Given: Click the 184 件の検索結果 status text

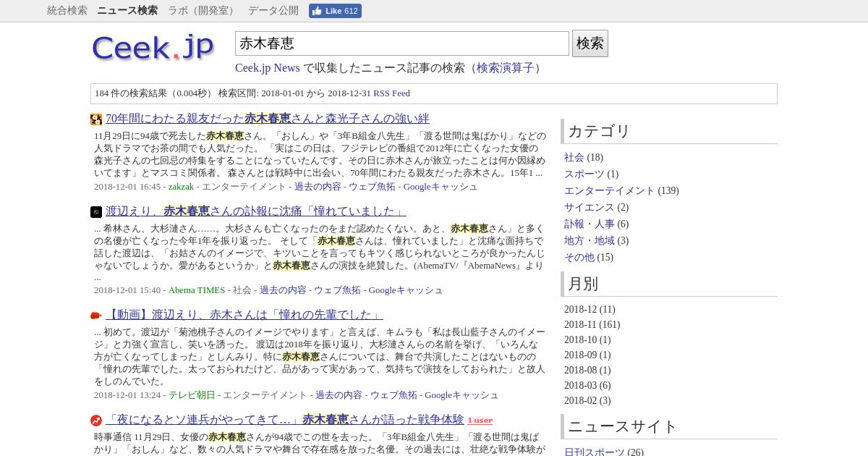Looking at the screenshot, I should tap(132, 93).
